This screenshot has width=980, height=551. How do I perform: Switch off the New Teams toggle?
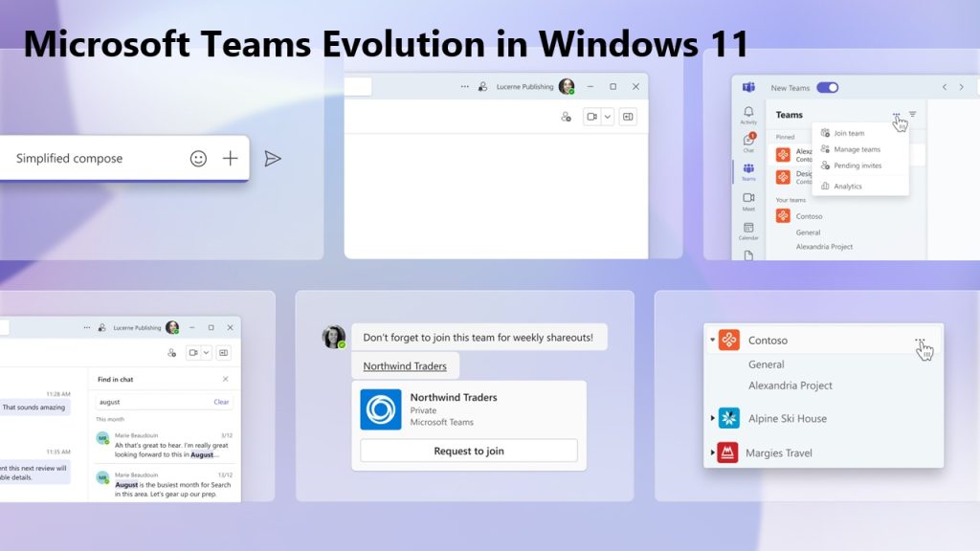pyautogui.click(x=827, y=87)
